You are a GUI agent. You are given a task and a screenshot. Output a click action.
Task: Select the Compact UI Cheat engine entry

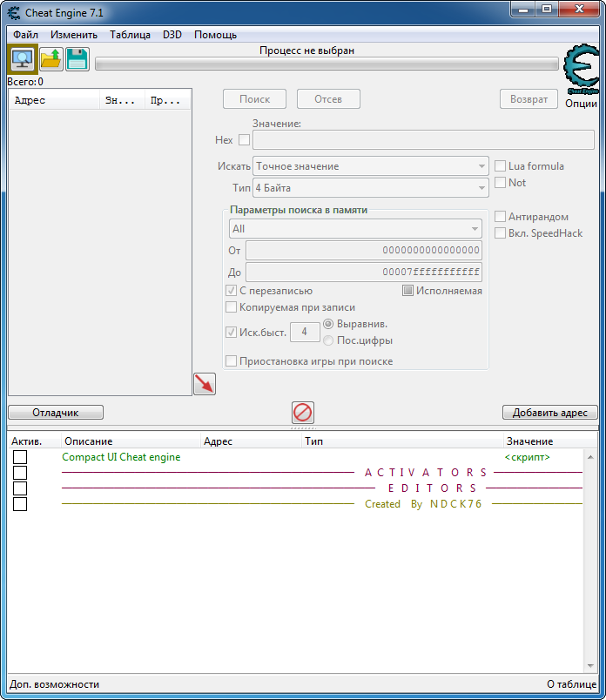pyautogui.click(x=121, y=457)
